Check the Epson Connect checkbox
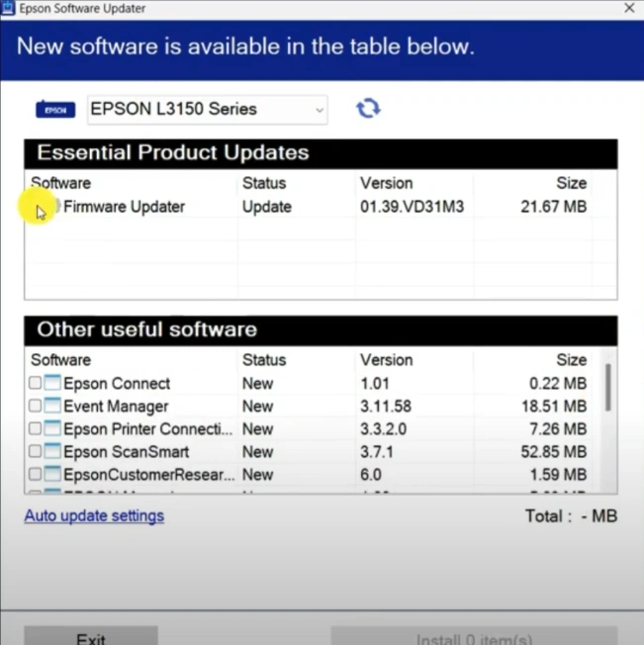 tap(35, 384)
